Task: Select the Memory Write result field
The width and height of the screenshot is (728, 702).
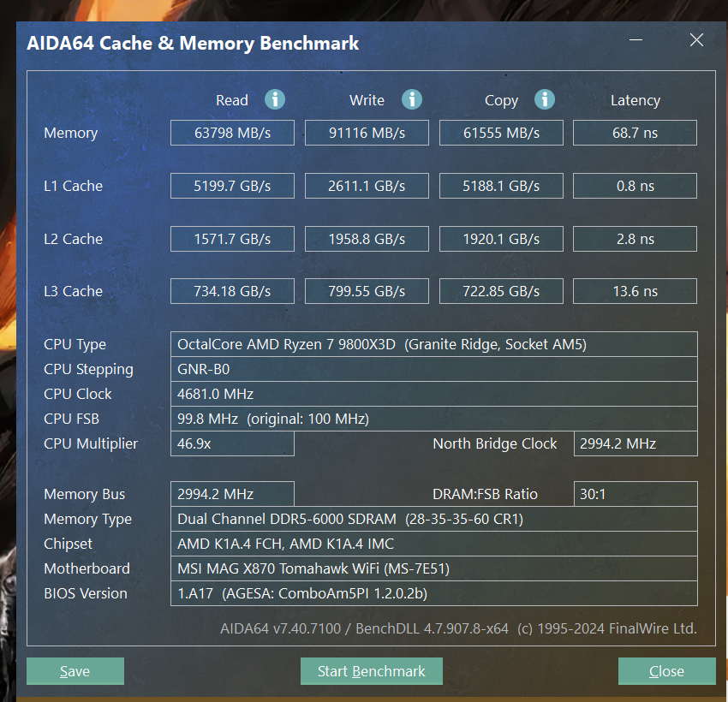Action: (367, 133)
